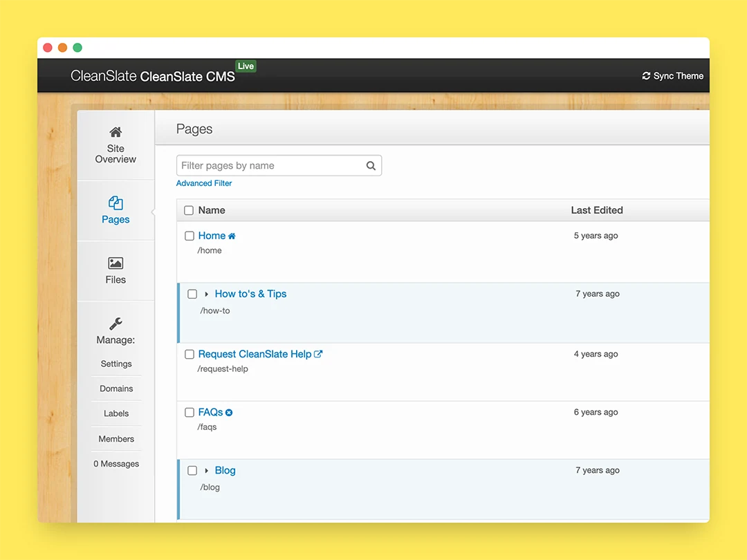Click the 4 years ago timestamp
747x560 pixels.
(596, 354)
